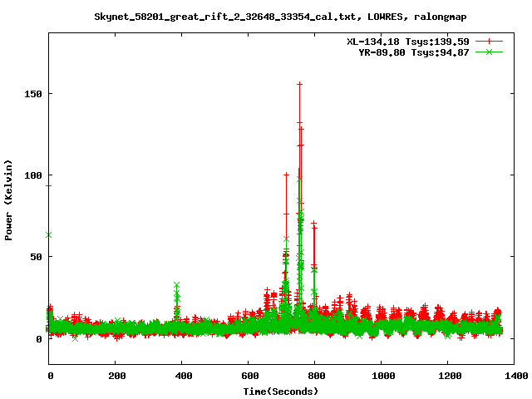This screenshot has width=532, height=399.
Task: Click x-axis tick label 200
Action: [116, 376]
